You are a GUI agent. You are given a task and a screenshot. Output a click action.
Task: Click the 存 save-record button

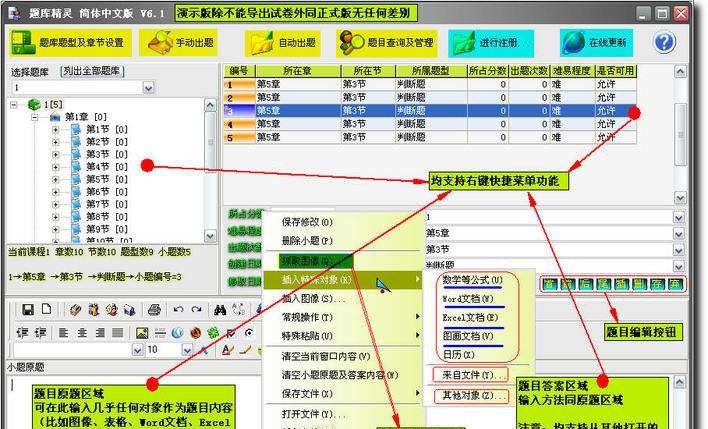657,284
